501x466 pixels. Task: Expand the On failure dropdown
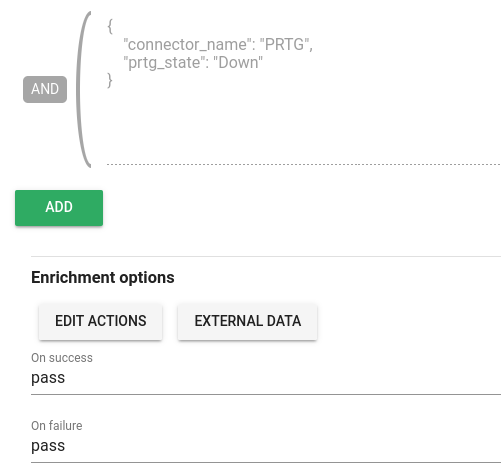point(266,446)
